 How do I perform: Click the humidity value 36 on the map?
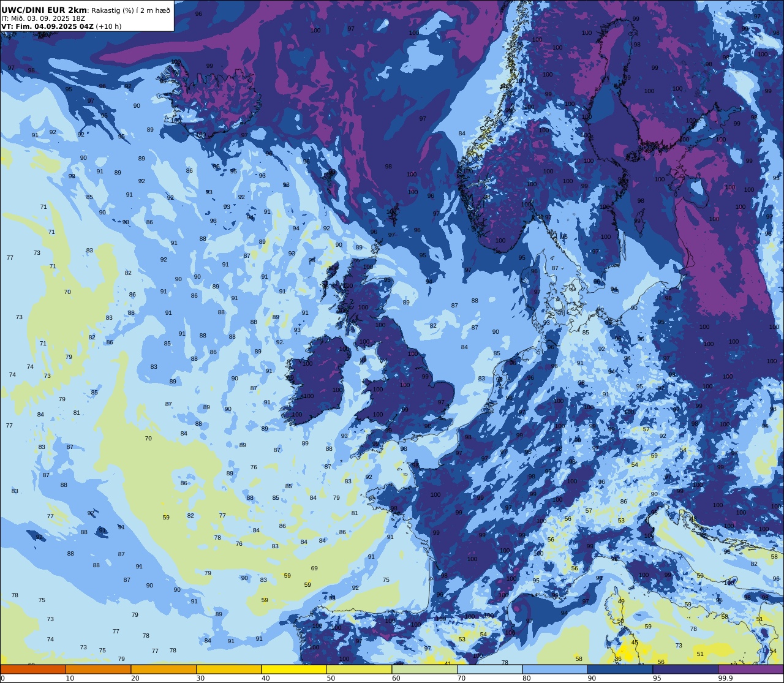pyautogui.click(x=618, y=659)
